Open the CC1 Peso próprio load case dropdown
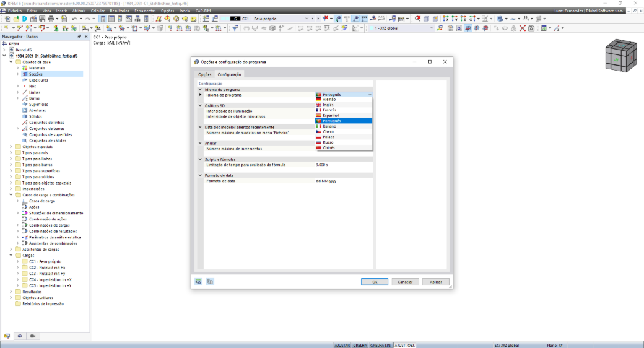Screen dimensions: 644x348 307,19
